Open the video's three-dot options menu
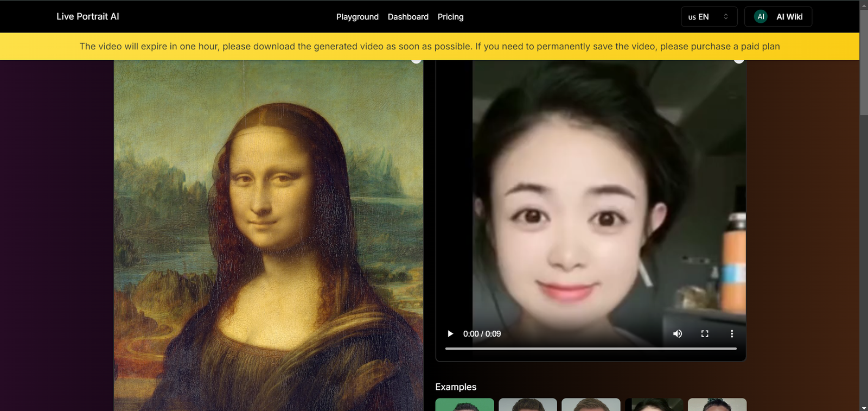 732,334
